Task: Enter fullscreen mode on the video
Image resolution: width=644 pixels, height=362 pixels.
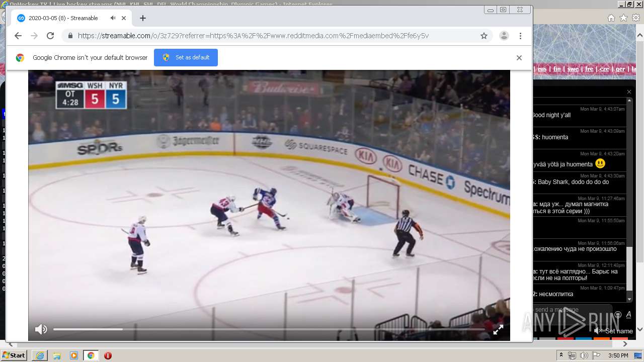Action: (x=498, y=330)
